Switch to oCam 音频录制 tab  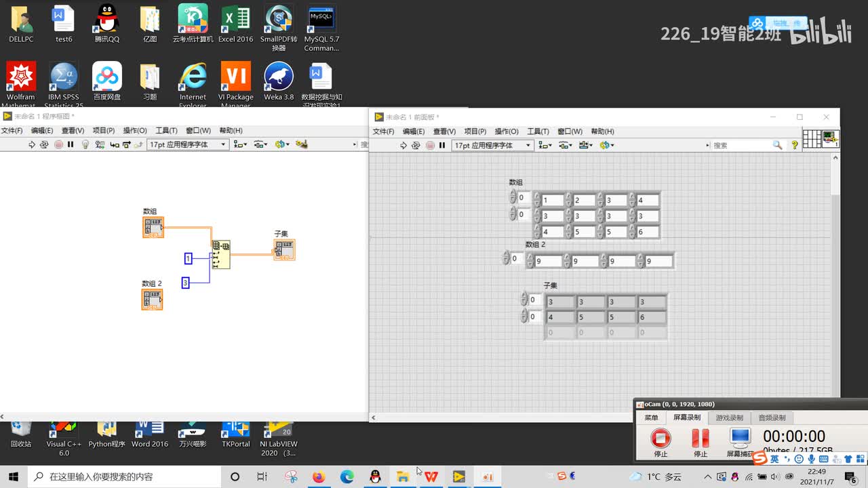pos(772,418)
